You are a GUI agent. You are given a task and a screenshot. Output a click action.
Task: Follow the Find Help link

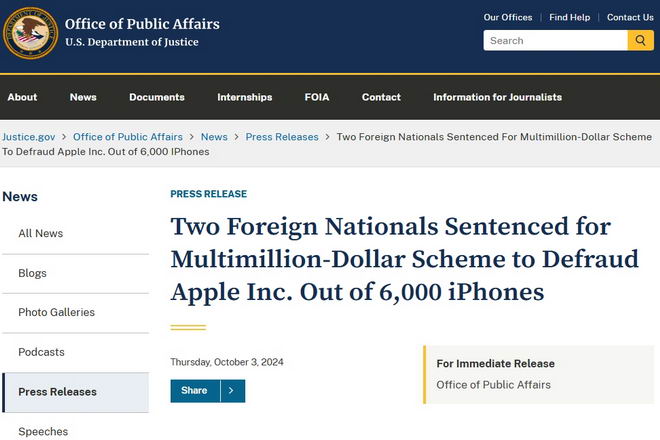[570, 17]
